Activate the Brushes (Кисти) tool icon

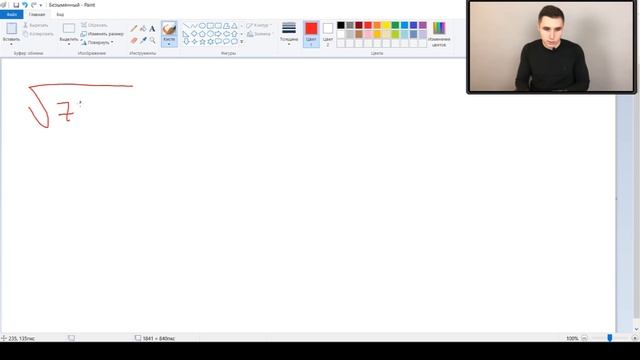[x=169, y=29]
